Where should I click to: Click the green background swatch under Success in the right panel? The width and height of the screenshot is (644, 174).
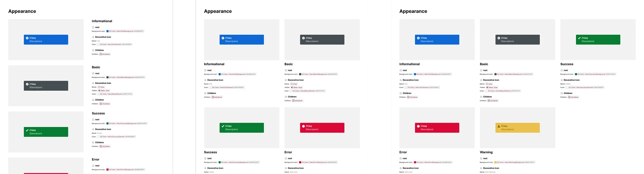click(576, 74)
